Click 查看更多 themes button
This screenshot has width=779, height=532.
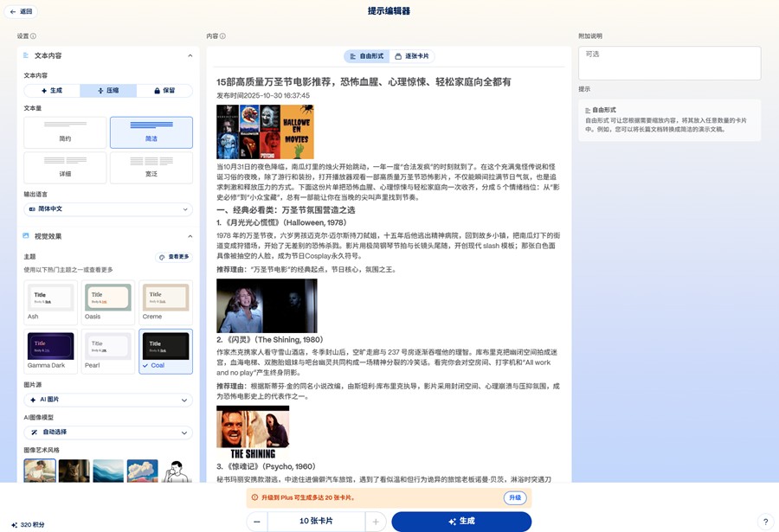click(x=174, y=257)
